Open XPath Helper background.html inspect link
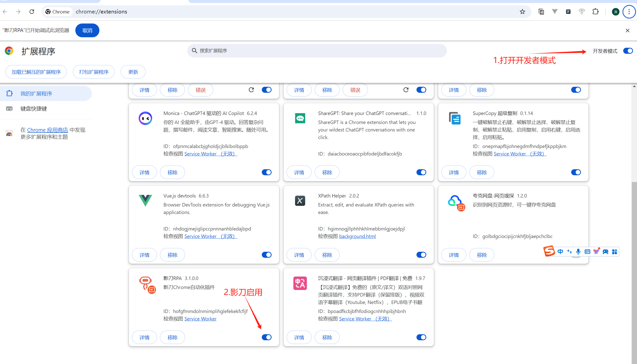The image size is (637, 364). 357,236
